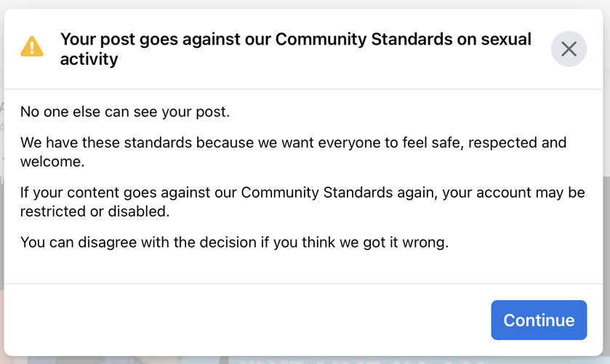Click the word 'welcome.' in the second paragraph
The width and height of the screenshot is (610, 364).
pos(52,161)
